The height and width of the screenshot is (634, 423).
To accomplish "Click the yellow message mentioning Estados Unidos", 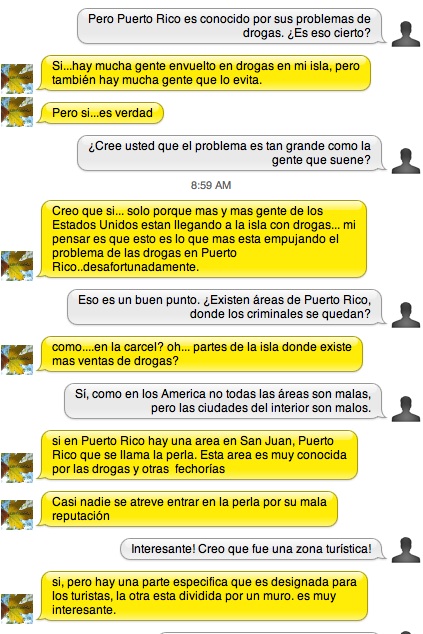I will (x=202, y=239).
